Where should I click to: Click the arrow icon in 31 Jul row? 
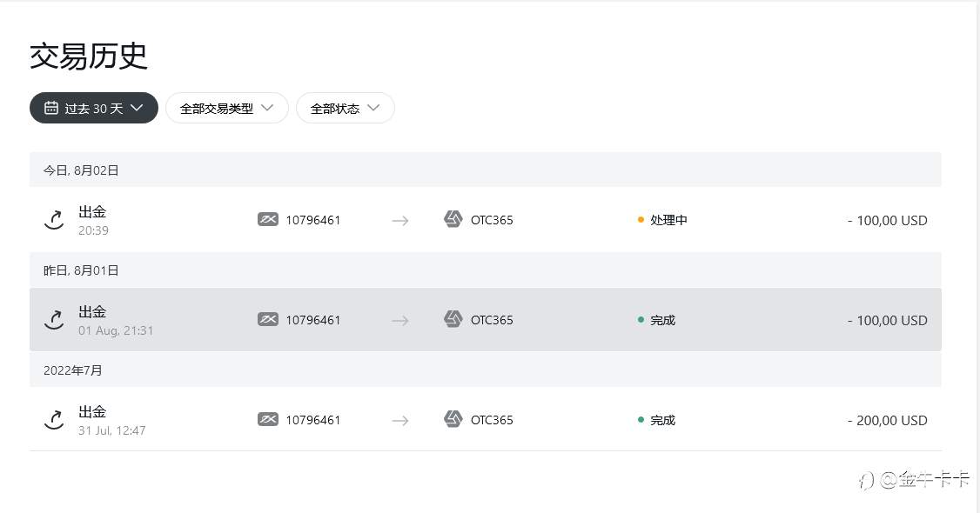(400, 421)
